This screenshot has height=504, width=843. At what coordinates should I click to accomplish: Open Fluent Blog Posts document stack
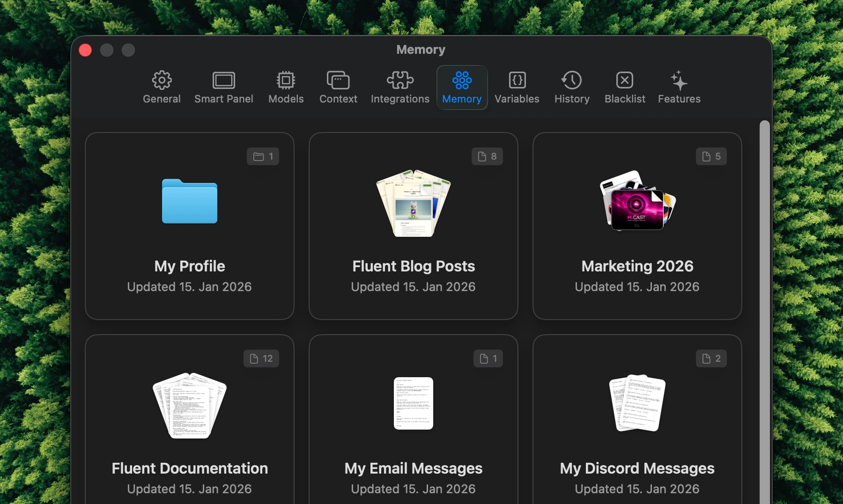414,204
